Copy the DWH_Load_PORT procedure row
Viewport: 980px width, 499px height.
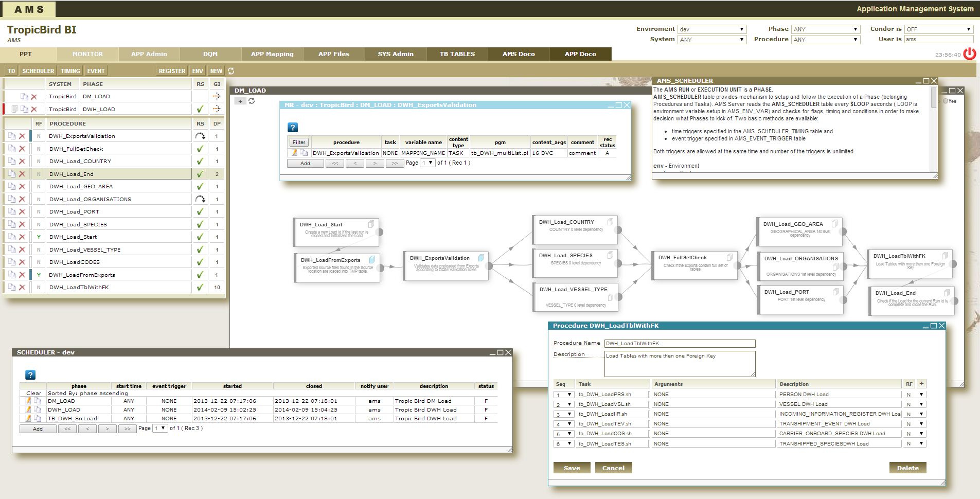coord(11,211)
